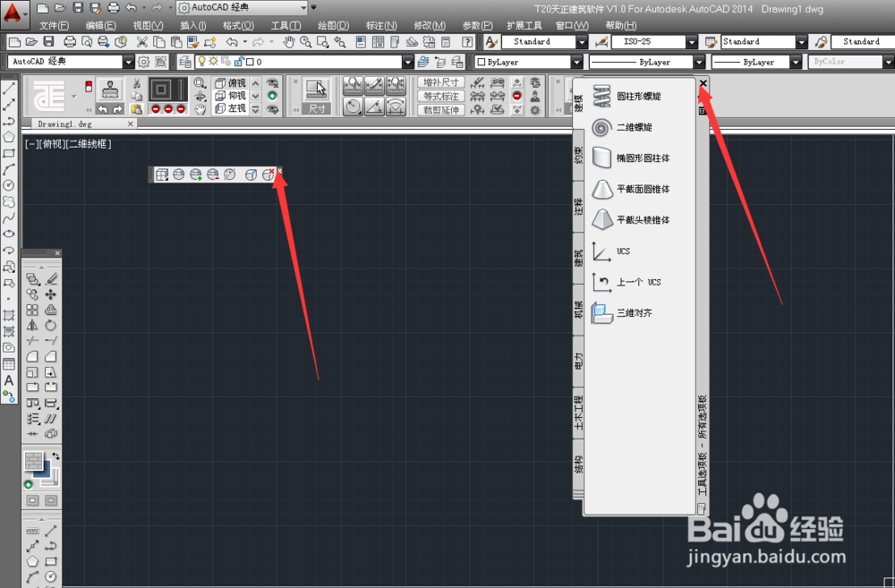Switch to the 约束 tool palette tab
This screenshot has height=588, width=895.
[579, 155]
